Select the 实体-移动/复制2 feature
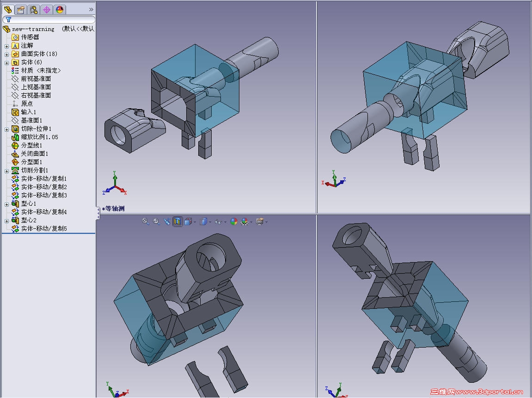The height and width of the screenshot is (398, 532). (x=44, y=187)
